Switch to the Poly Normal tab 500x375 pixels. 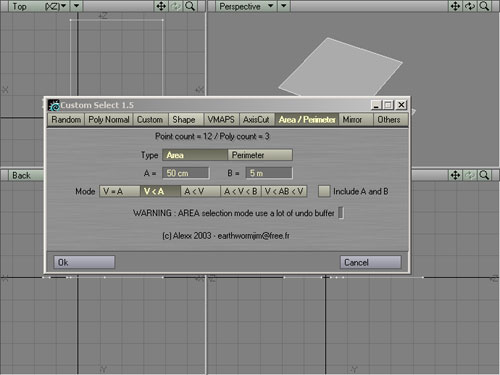pyautogui.click(x=109, y=120)
